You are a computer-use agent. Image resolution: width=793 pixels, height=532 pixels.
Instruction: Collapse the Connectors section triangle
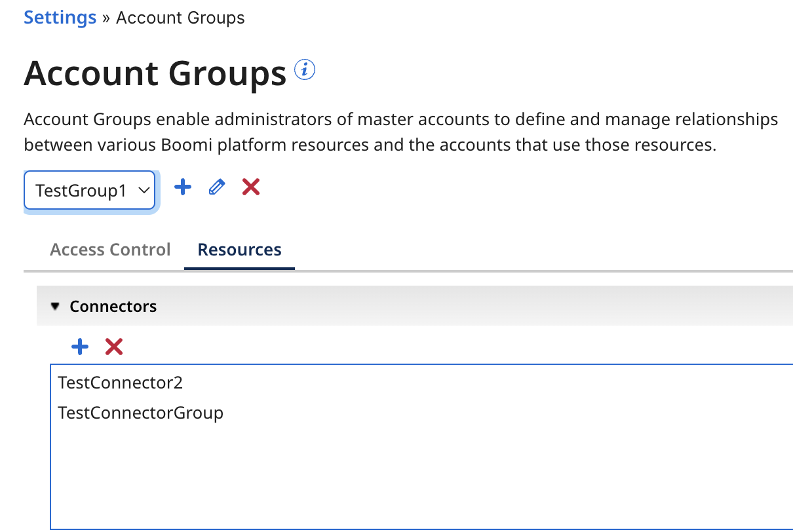point(55,305)
